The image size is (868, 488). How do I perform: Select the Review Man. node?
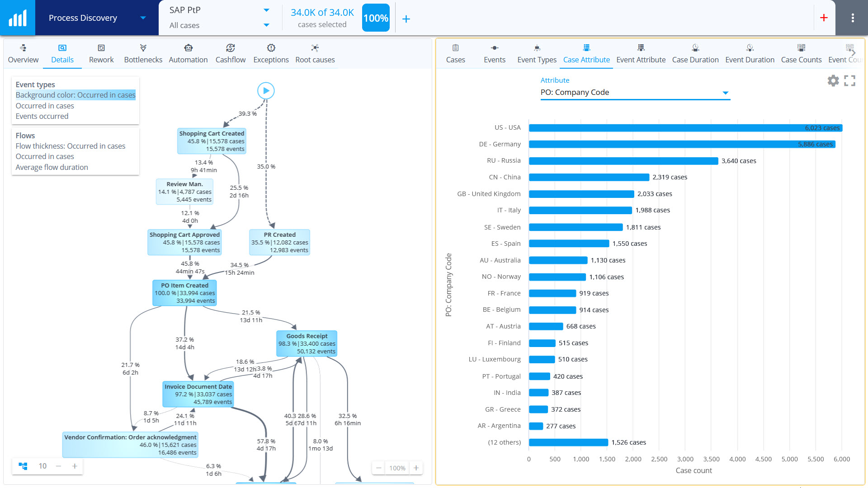click(184, 192)
